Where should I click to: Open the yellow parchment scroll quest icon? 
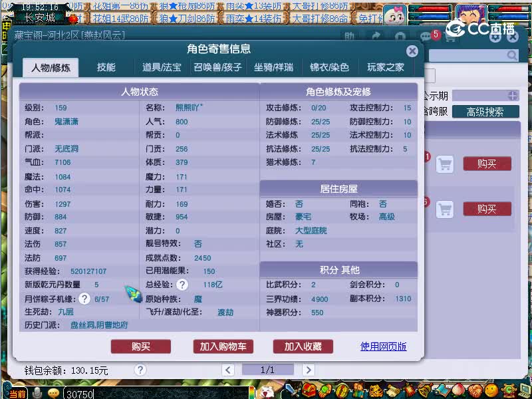tap(393, 392)
